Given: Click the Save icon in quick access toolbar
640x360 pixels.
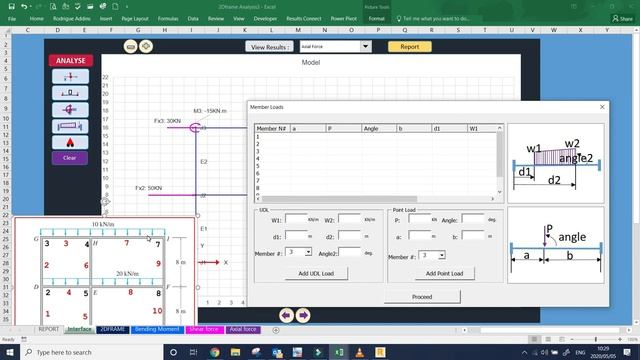Looking at the screenshot, I should tap(11, 7).
